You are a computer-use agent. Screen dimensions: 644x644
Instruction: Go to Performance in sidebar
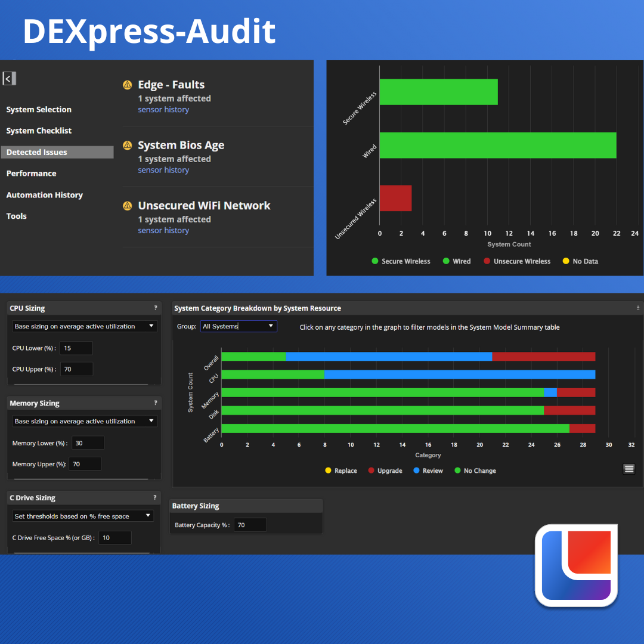tap(31, 174)
